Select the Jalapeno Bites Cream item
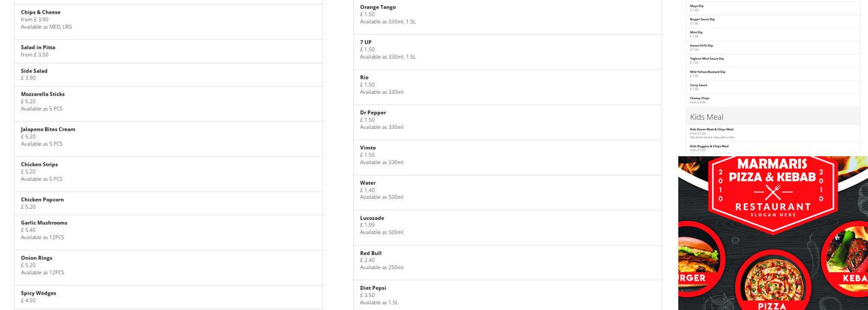Viewport: 868px width, 310px height. [48, 130]
